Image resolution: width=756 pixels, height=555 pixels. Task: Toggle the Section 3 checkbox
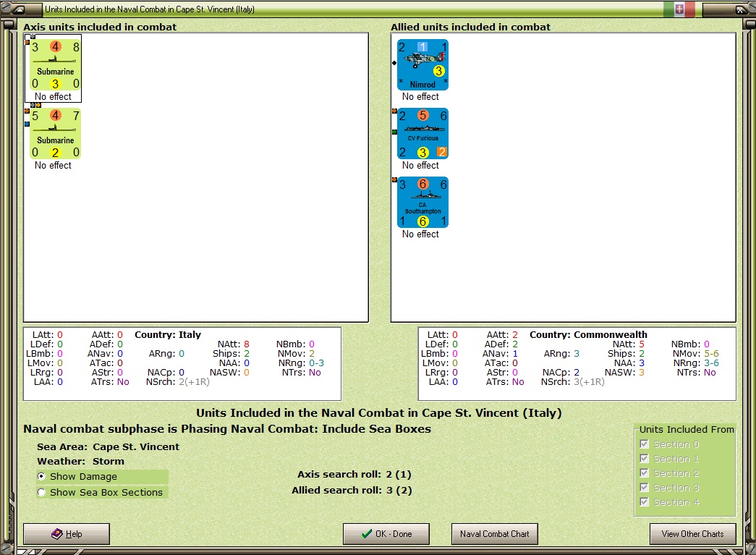644,488
